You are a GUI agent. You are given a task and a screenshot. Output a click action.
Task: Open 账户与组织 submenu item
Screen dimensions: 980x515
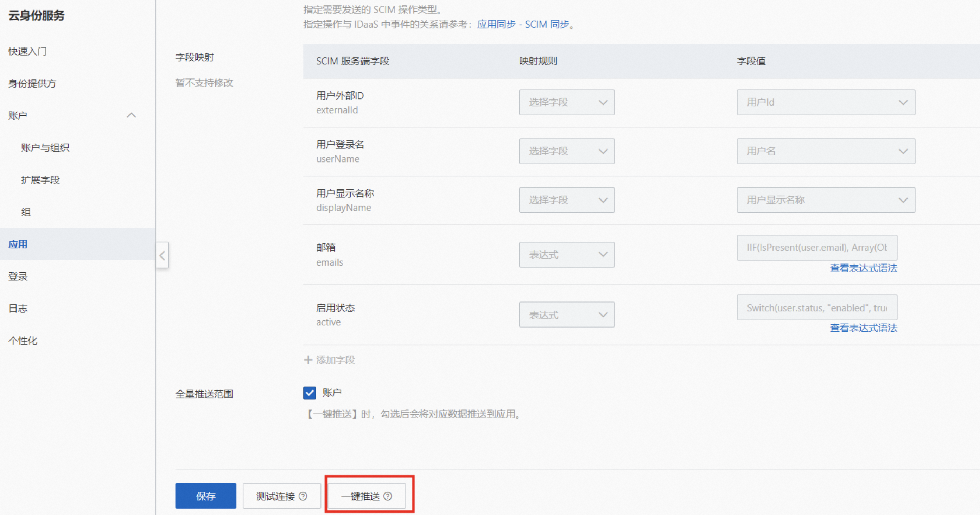[x=45, y=148]
